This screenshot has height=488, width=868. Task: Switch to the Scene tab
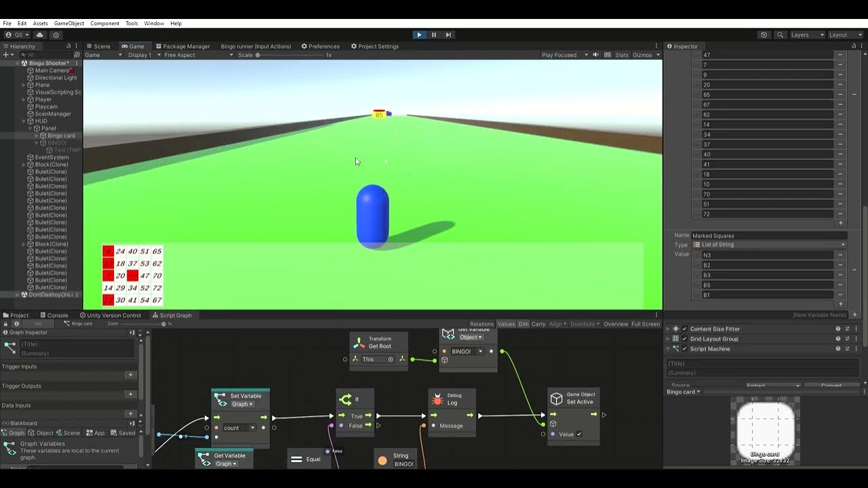[98, 46]
